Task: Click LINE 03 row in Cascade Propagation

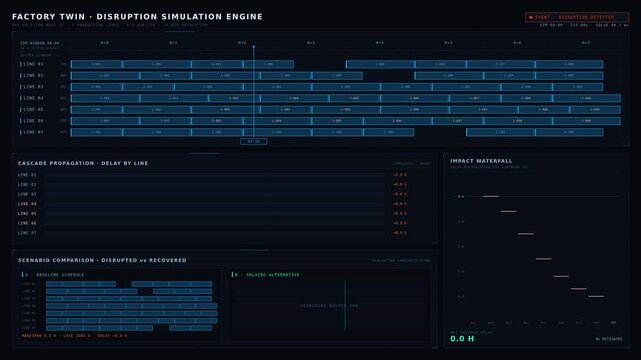Action: (x=213, y=194)
